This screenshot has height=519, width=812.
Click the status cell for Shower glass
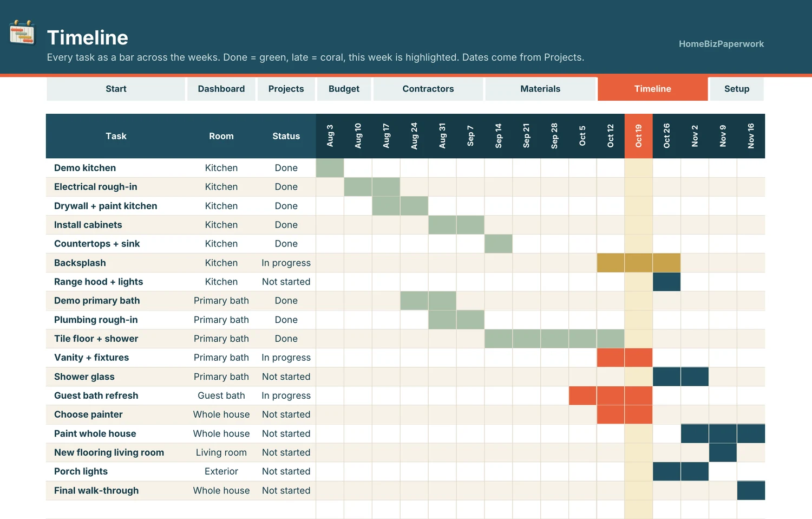286,377
